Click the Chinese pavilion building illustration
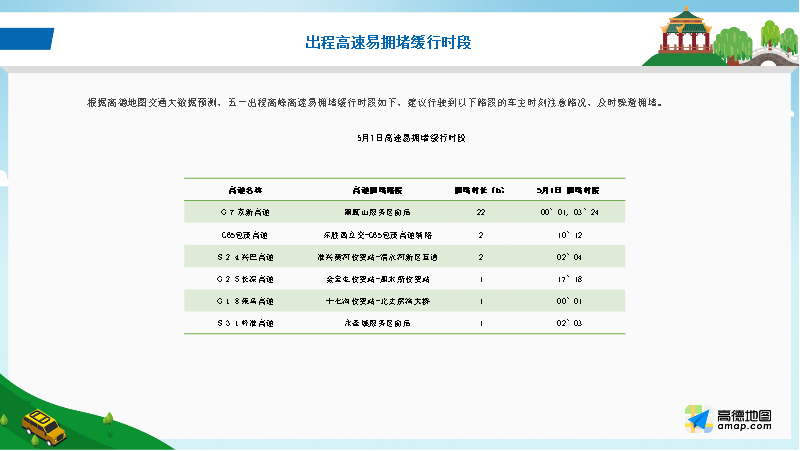The image size is (800, 451). point(684,32)
